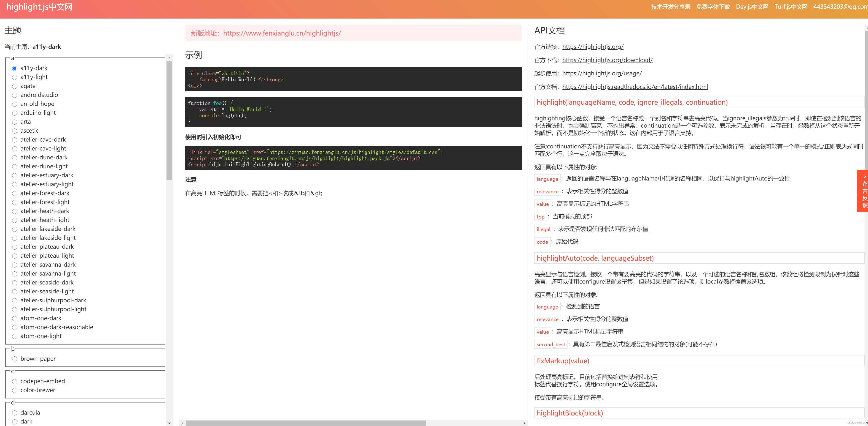Select the atelier-seaside-light theme
Viewport: 868px width, 426px height.
click(x=14, y=291)
